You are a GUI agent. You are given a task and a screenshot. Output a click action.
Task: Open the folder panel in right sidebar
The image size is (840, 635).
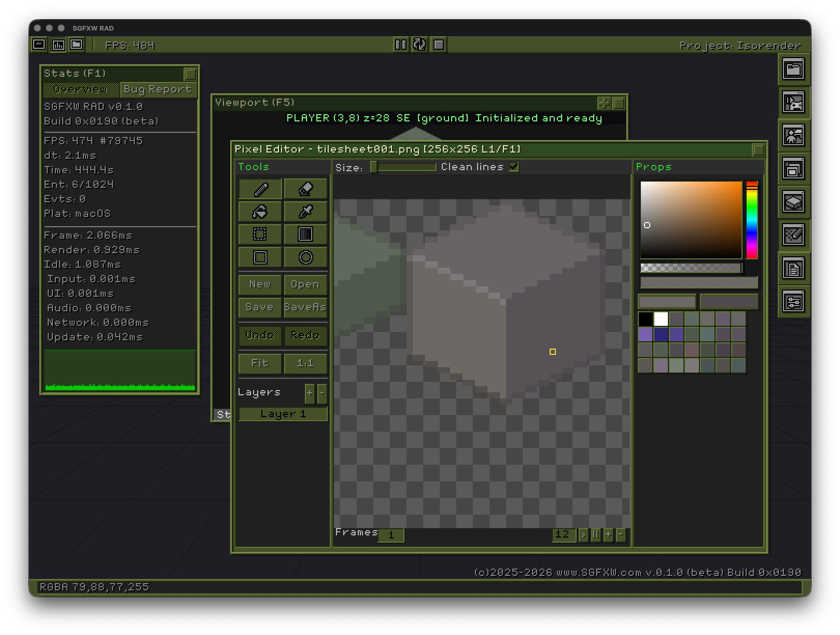click(794, 70)
